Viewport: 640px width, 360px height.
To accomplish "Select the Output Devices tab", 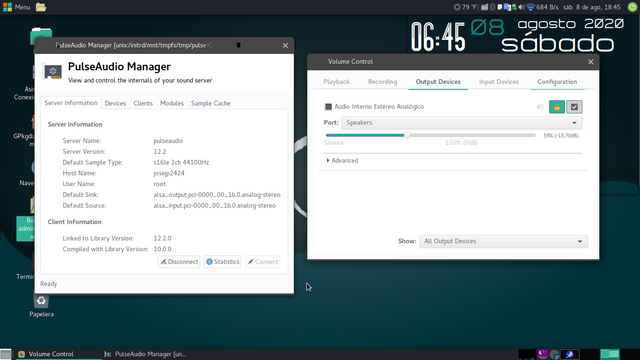I will [x=438, y=82].
